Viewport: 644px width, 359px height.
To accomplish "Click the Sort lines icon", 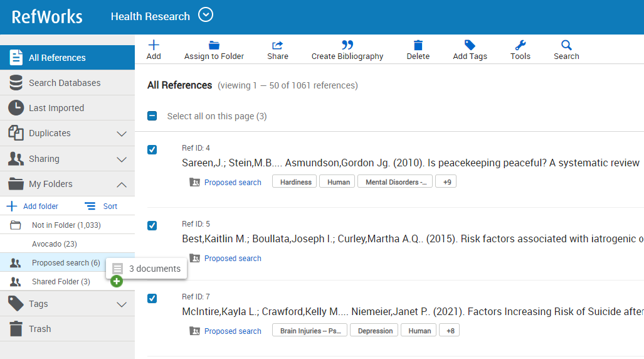I will tap(90, 206).
